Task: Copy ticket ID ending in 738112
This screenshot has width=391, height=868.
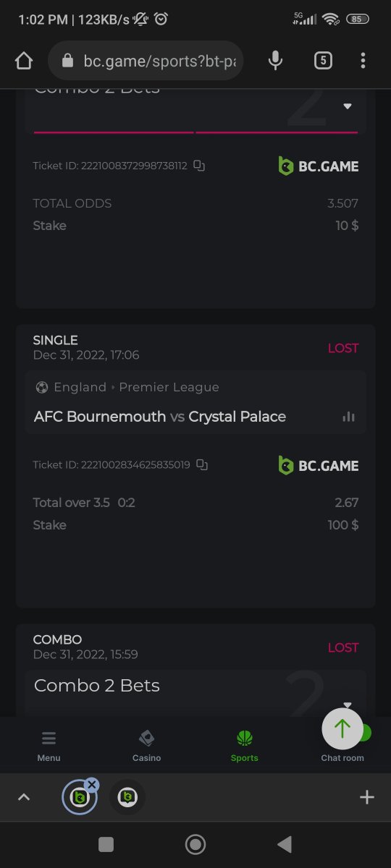Action: click(199, 166)
